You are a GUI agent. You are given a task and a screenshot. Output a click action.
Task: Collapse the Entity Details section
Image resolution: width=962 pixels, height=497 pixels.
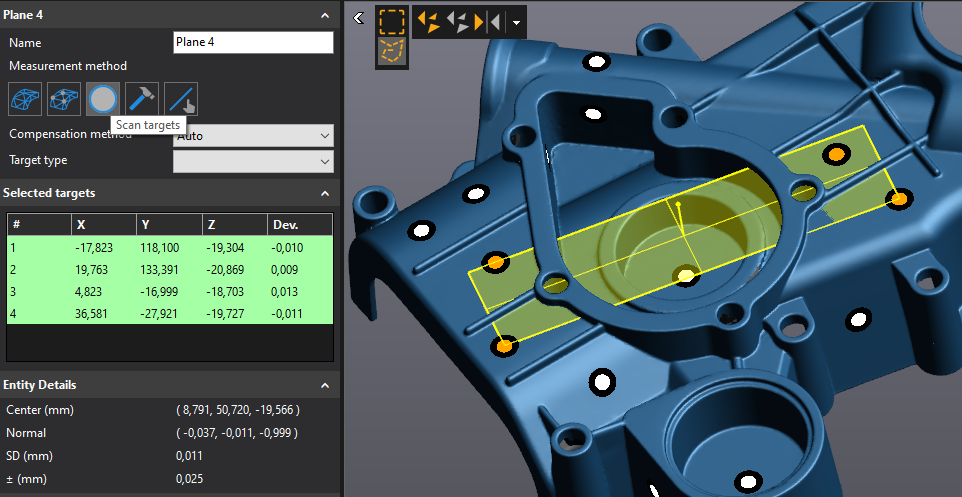[x=324, y=385]
